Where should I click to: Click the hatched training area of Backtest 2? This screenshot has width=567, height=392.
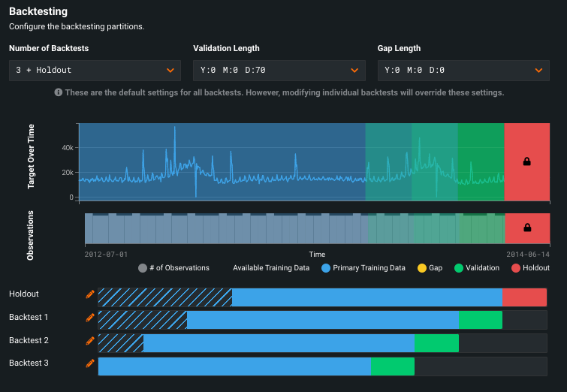click(121, 343)
